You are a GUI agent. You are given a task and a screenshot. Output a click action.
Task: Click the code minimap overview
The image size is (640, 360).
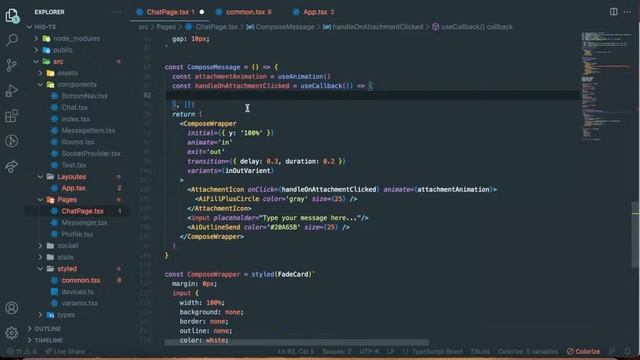pos(606,86)
